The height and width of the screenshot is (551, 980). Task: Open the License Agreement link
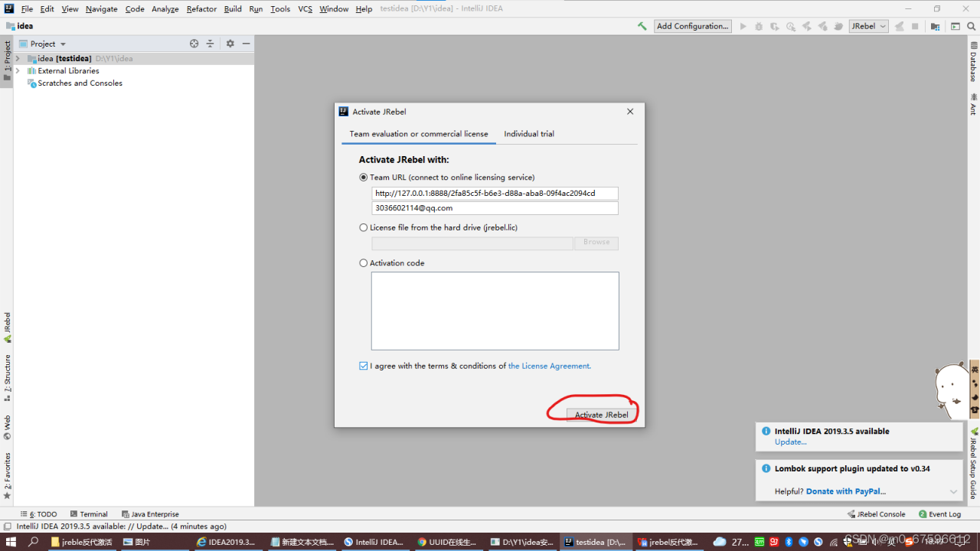pos(549,366)
